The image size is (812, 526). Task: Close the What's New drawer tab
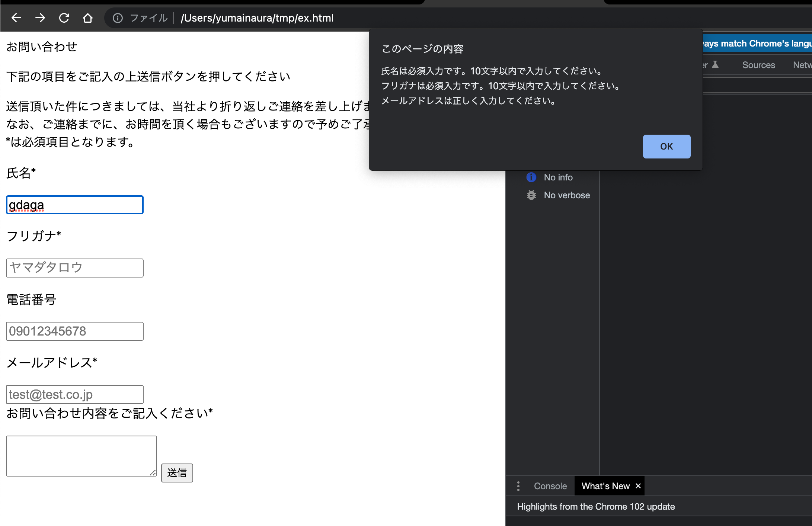click(x=638, y=486)
